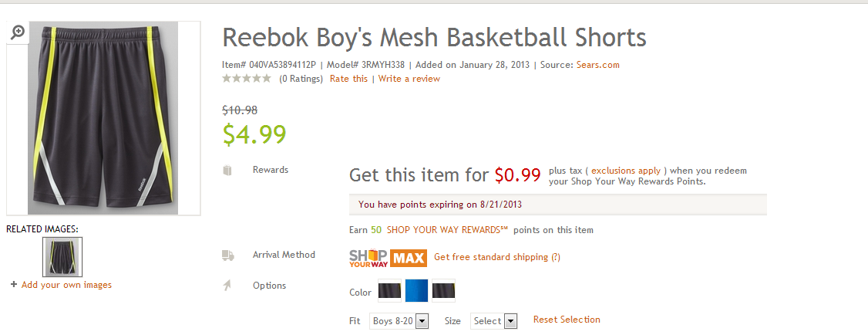Click the Options arrow icon
The width and height of the screenshot is (868, 335).
pyautogui.click(x=227, y=286)
